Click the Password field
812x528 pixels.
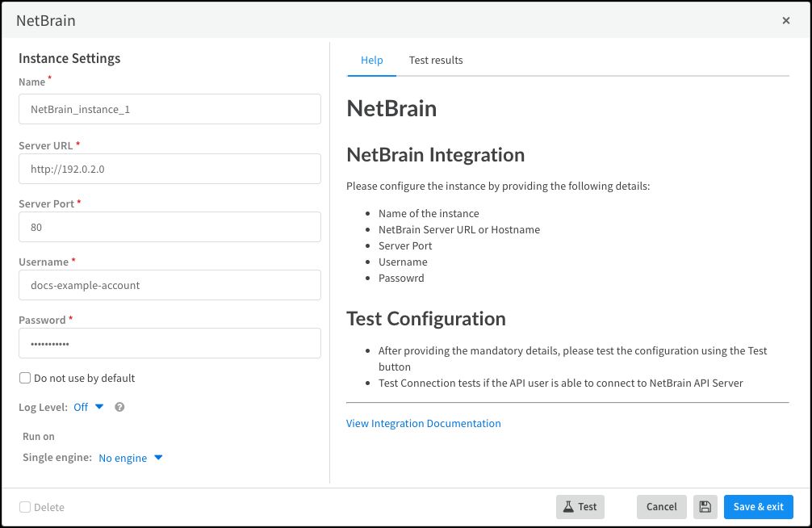click(170, 343)
